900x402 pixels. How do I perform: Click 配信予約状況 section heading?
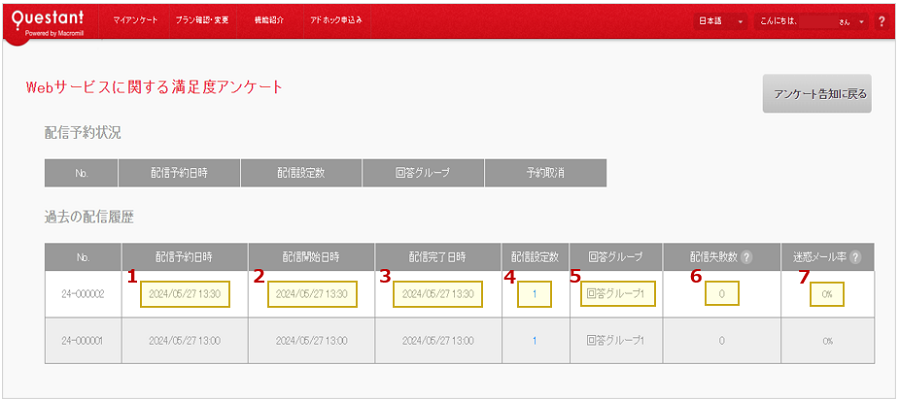[83, 133]
